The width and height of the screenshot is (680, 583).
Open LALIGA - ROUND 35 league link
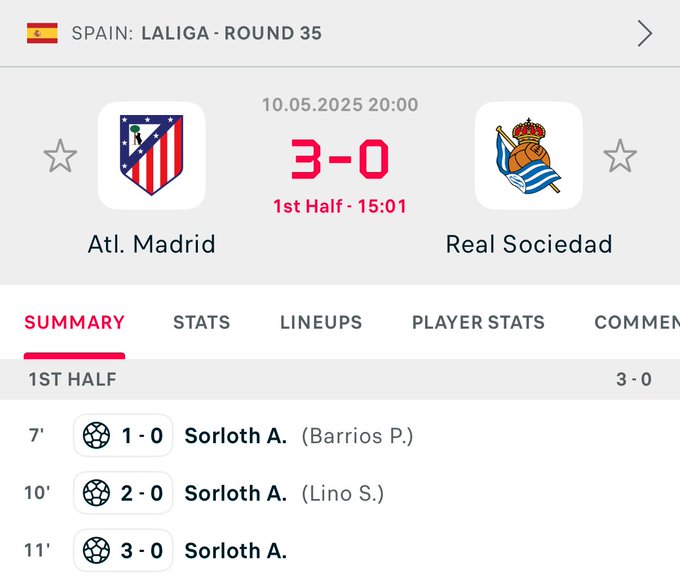(232, 33)
